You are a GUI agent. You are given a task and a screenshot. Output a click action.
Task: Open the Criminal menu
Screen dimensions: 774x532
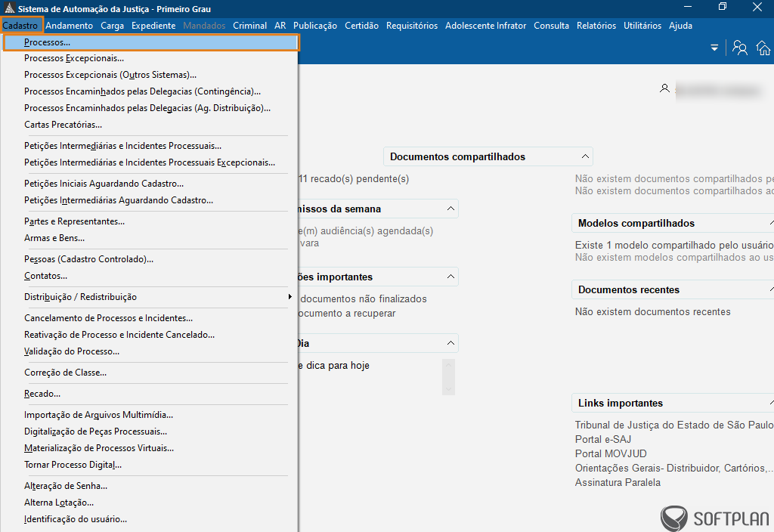[x=249, y=26]
